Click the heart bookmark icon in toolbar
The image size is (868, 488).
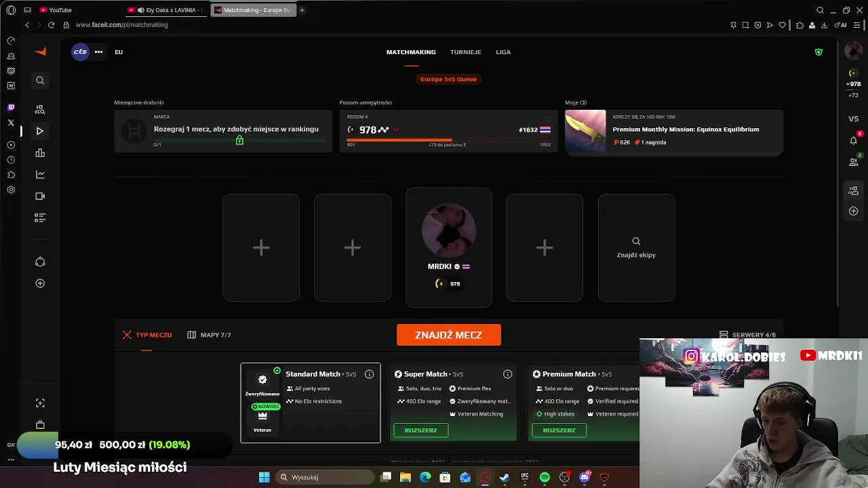pyautogui.click(x=782, y=25)
